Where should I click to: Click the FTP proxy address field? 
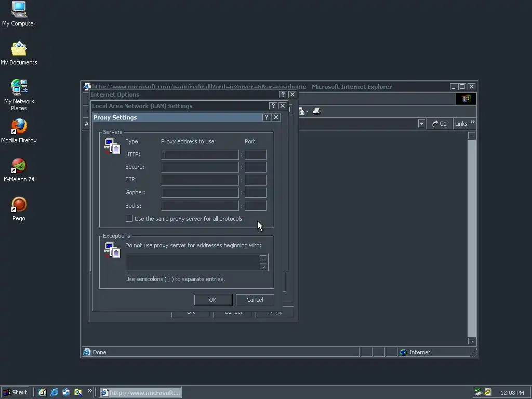(200, 180)
